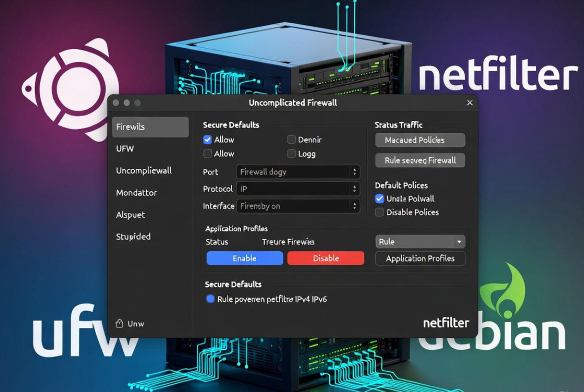Uncheck the checked Allow checkbox
Screen dimensions: 584x392
coord(207,140)
